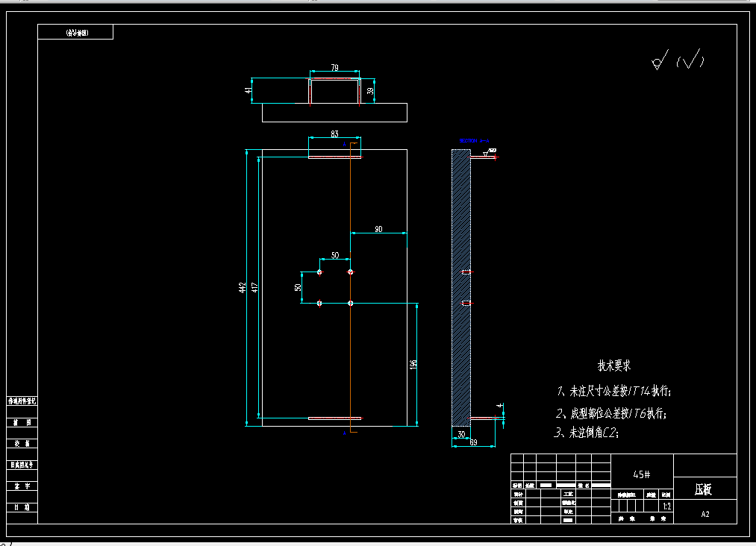The height and width of the screenshot is (546, 756).
Task: Select the A2 sheet size text
Action: click(705, 514)
